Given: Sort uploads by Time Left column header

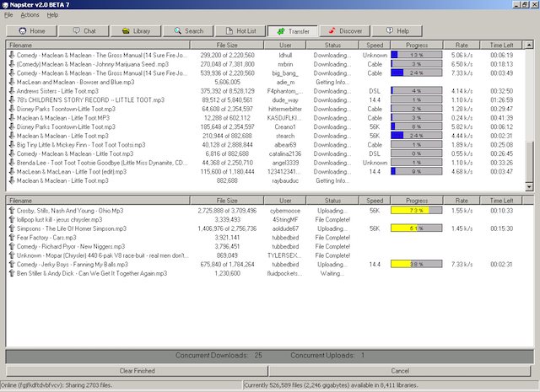Looking at the screenshot, I should pos(501,201).
